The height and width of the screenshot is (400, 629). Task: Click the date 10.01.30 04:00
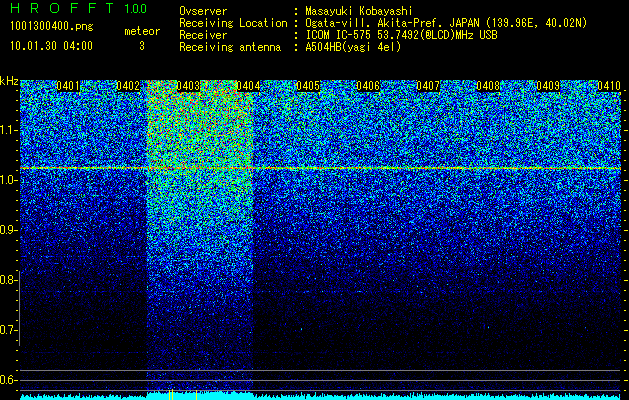point(51,46)
